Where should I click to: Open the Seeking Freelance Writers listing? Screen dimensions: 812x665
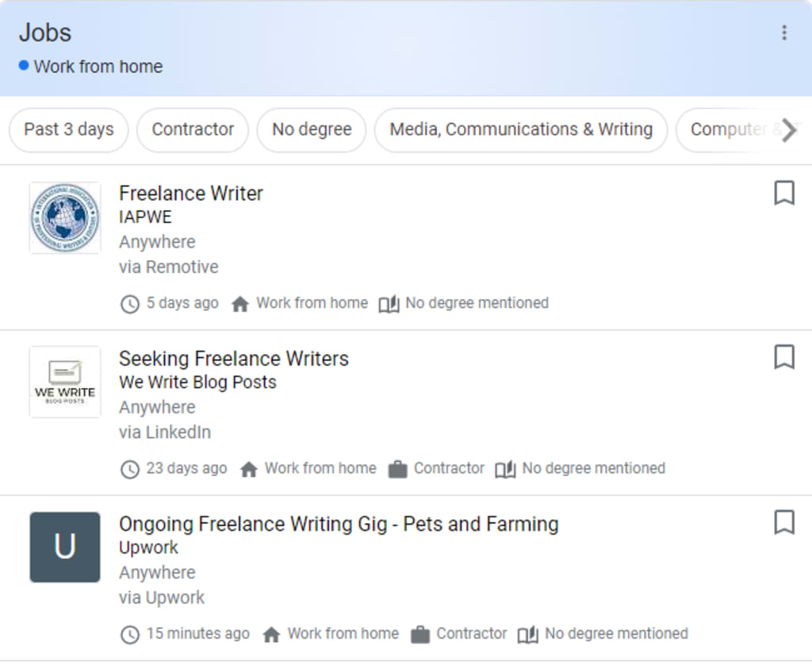(234, 359)
